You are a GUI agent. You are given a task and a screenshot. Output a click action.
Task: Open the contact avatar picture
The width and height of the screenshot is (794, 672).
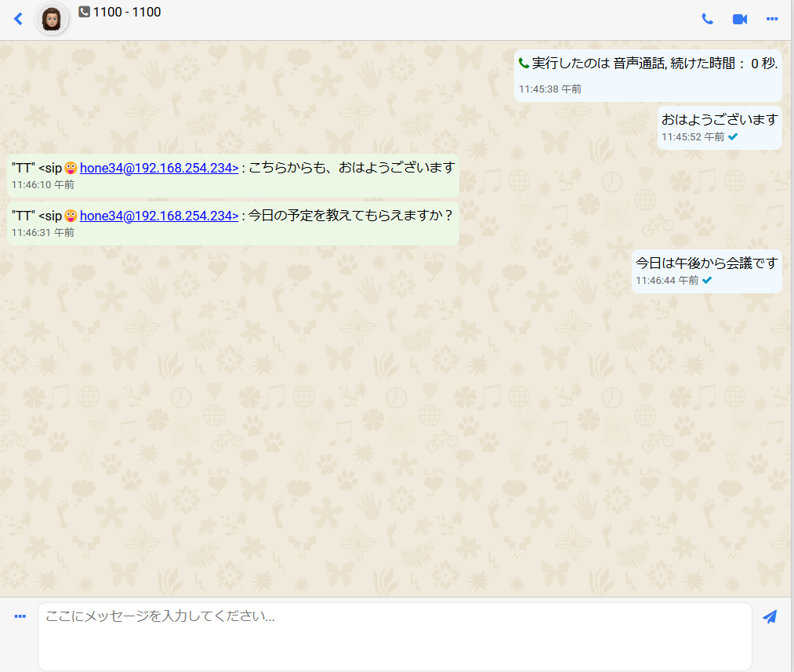52,19
